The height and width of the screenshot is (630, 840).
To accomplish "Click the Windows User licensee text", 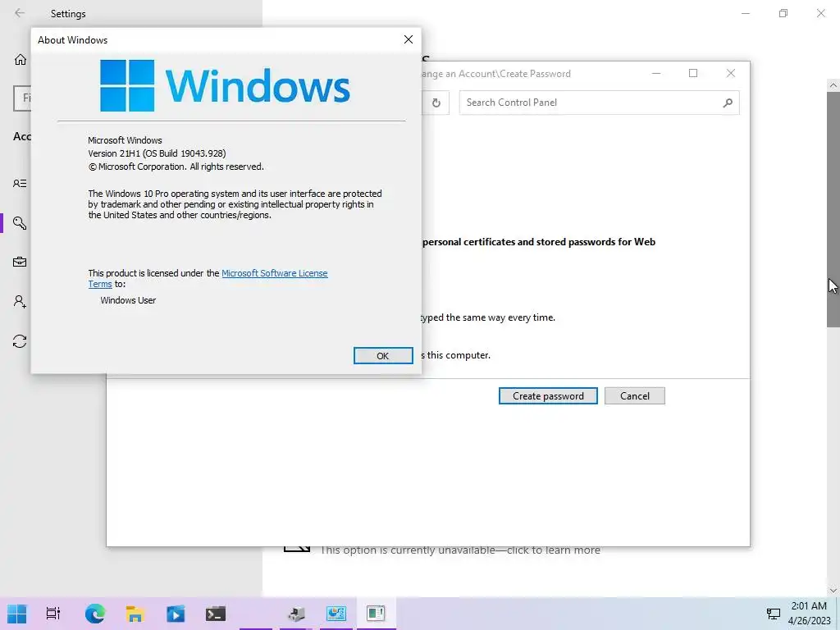I will (x=128, y=300).
